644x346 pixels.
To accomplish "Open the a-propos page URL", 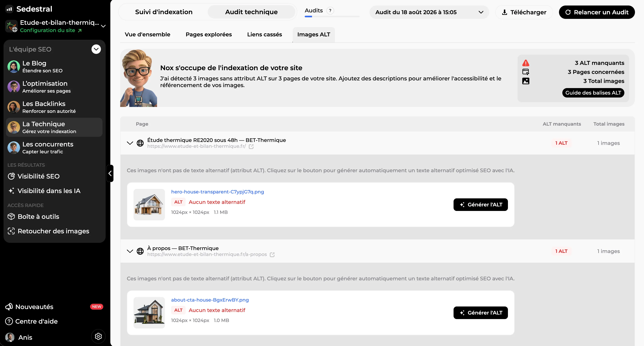I will 207,254.
